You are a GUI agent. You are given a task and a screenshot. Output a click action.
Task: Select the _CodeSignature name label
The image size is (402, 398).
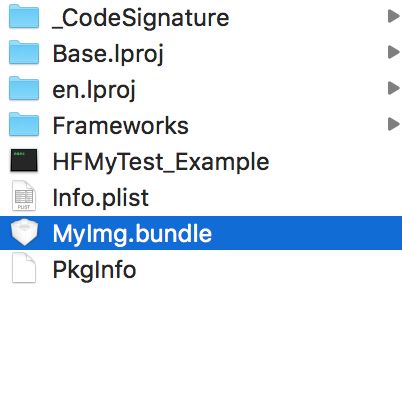pos(141,19)
